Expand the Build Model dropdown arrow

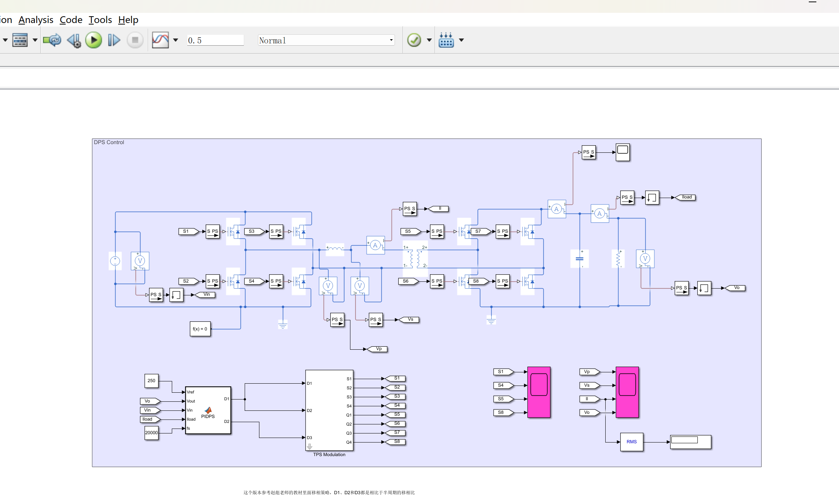pyautogui.click(x=461, y=40)
